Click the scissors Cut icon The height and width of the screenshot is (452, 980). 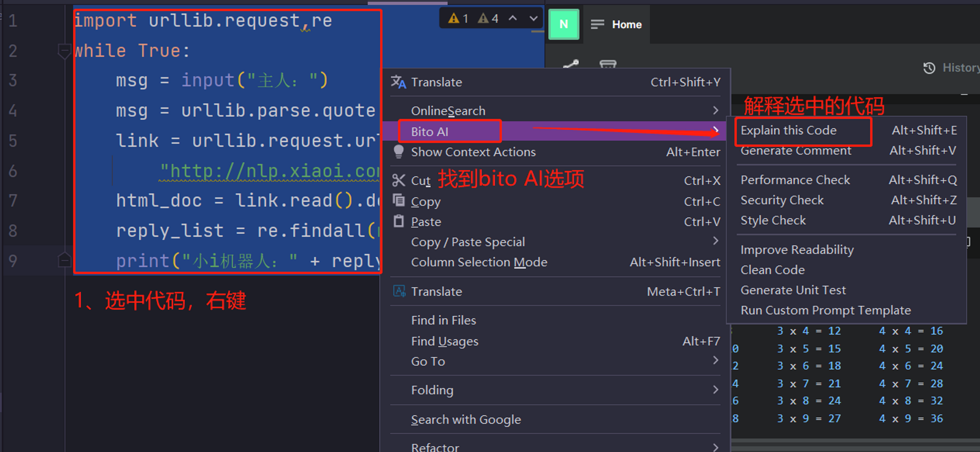[x=399, y=180]
